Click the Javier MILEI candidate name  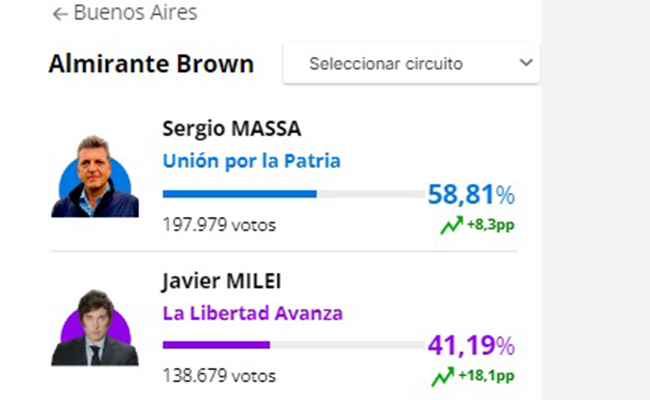pos(222,281)
